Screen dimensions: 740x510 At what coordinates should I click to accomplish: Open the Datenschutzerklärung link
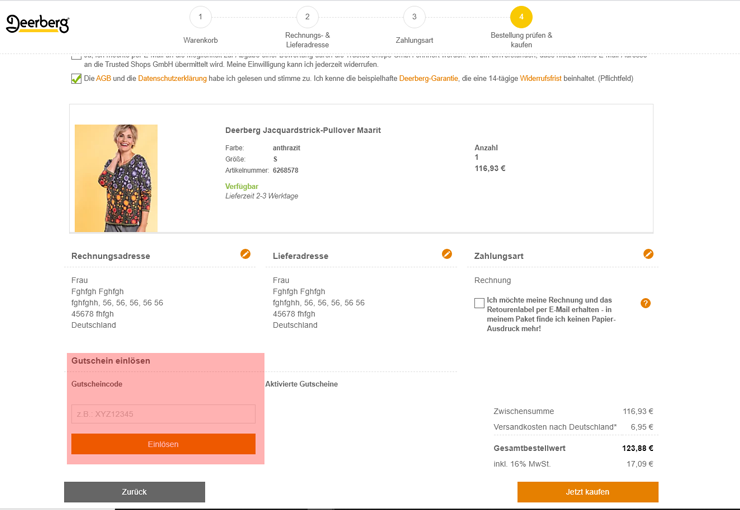(x=172, y=78)
